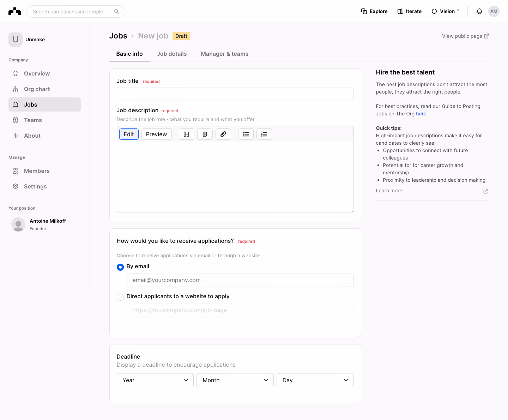Expand the Day deadline dropdown
Viewport: 508px width, 420px height.
point(315,380)
